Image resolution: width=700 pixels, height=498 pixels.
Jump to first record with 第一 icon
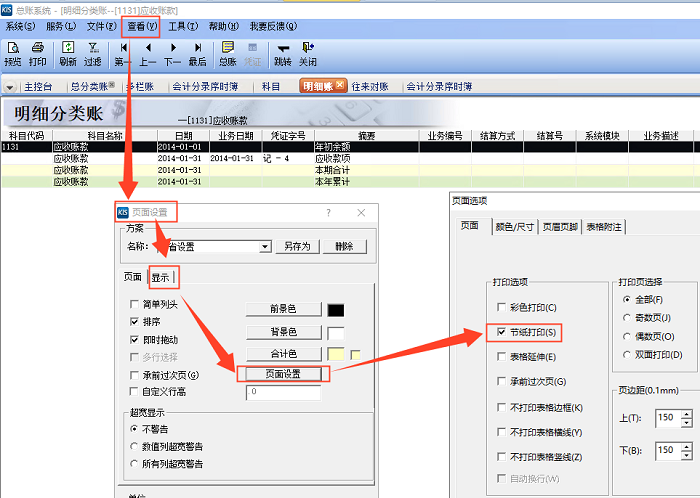pyautogui.click(x=123, y=53)
